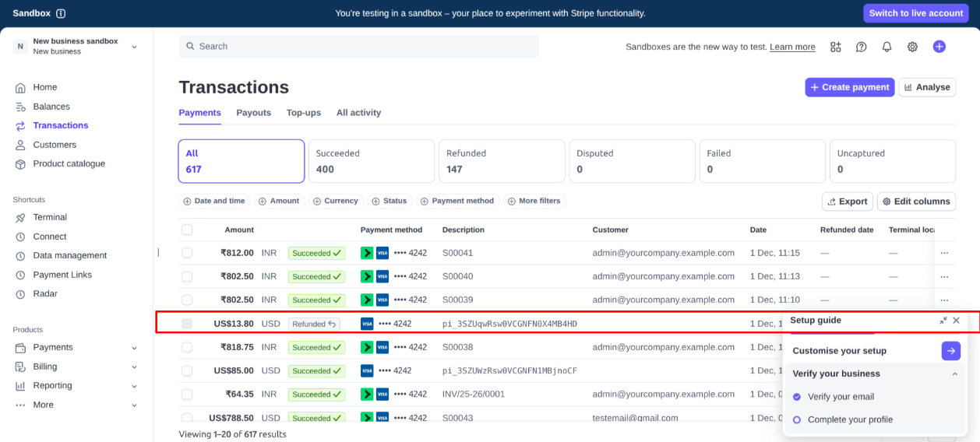Click the sandbox info icon
980x442 pixels.
click(61, 13)
